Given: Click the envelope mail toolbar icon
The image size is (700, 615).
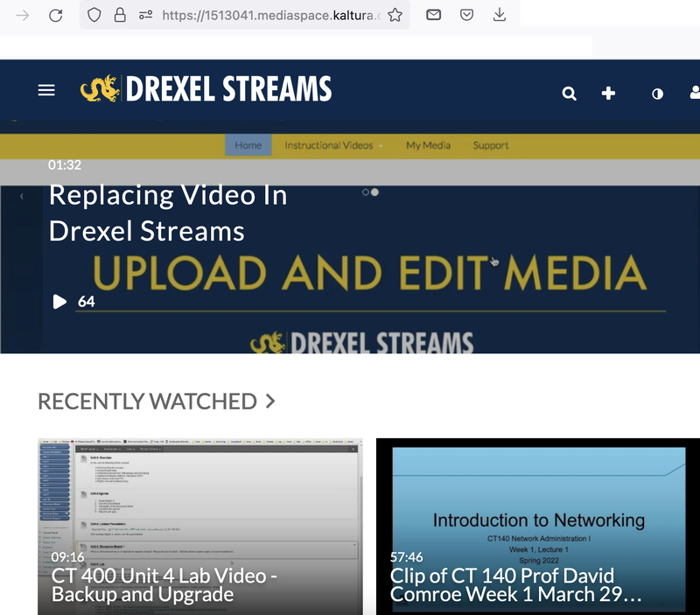Looking at the screenshot, I should point(433,15).
